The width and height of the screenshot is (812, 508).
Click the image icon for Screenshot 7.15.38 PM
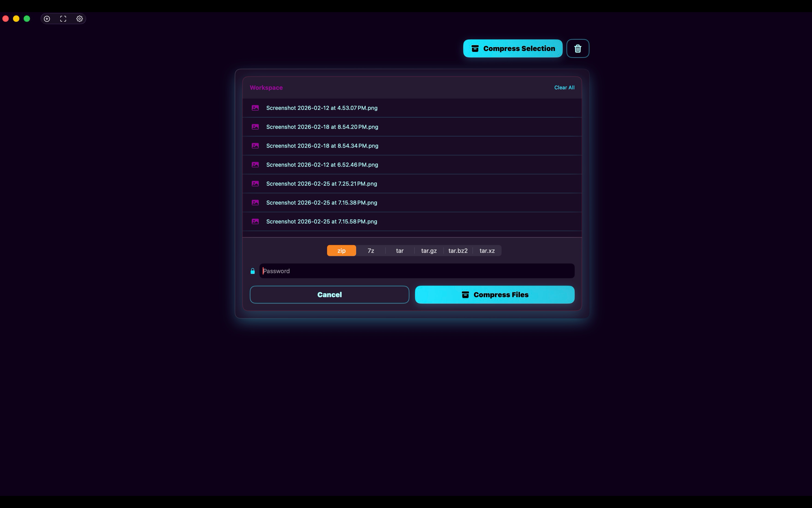(x=255, y=203)
